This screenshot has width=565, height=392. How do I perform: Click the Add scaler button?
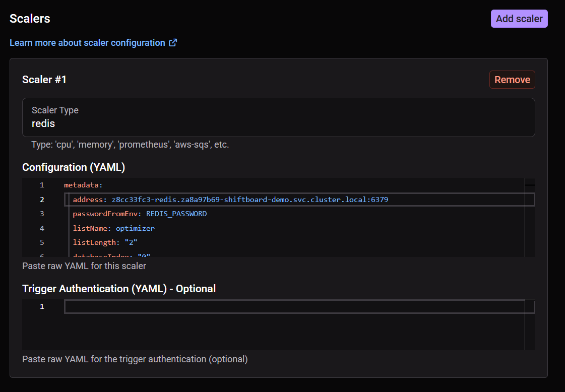coord(519,19)
